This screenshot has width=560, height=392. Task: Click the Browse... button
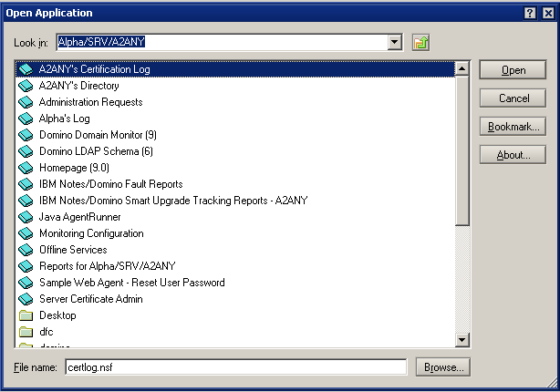443,367
